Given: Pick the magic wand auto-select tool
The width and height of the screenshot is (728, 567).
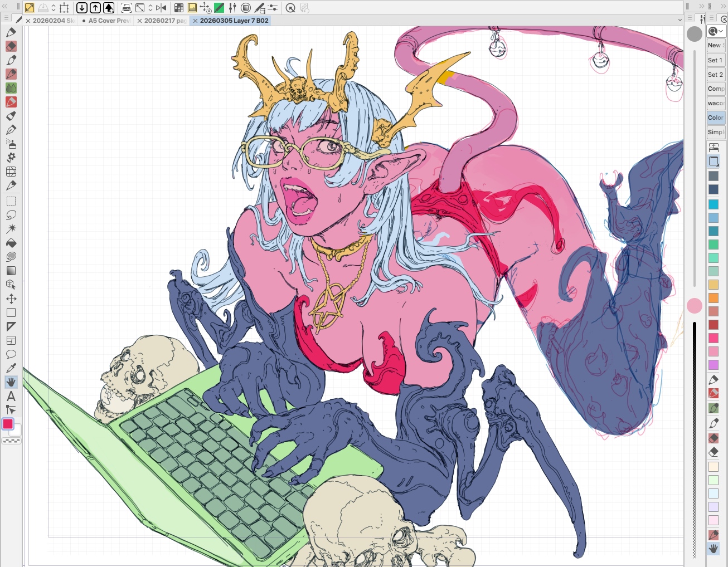Looking at the screenshot, I should [x=11, y=229].
